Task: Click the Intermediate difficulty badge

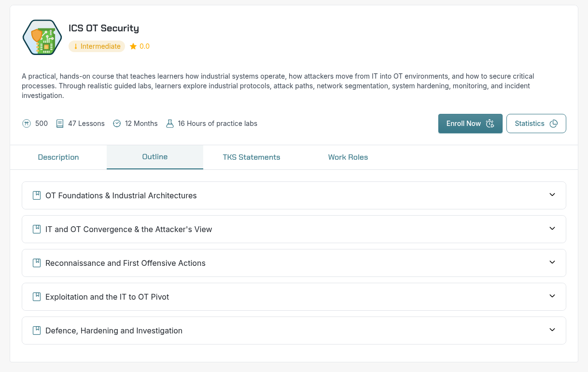Action: point(97,46)
